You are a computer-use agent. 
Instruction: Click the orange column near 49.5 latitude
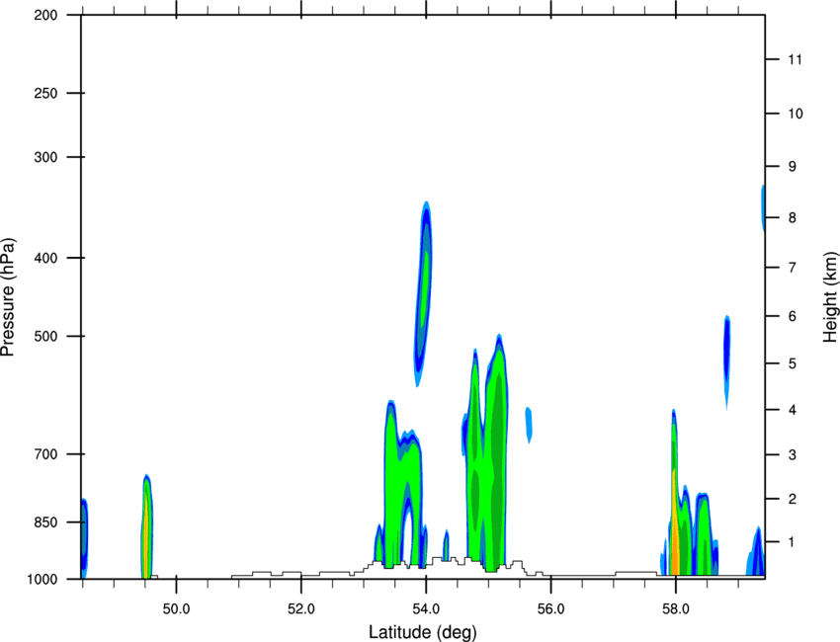tap(145, 535)
